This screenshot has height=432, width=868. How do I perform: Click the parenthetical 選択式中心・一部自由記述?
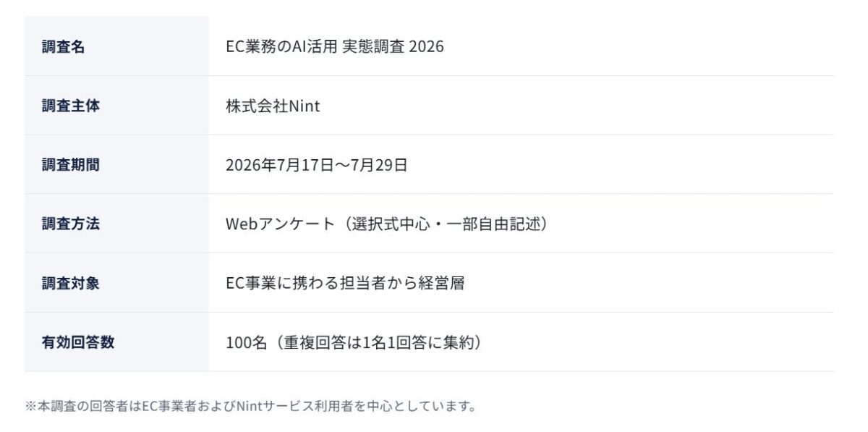click(x=444, y=224)
